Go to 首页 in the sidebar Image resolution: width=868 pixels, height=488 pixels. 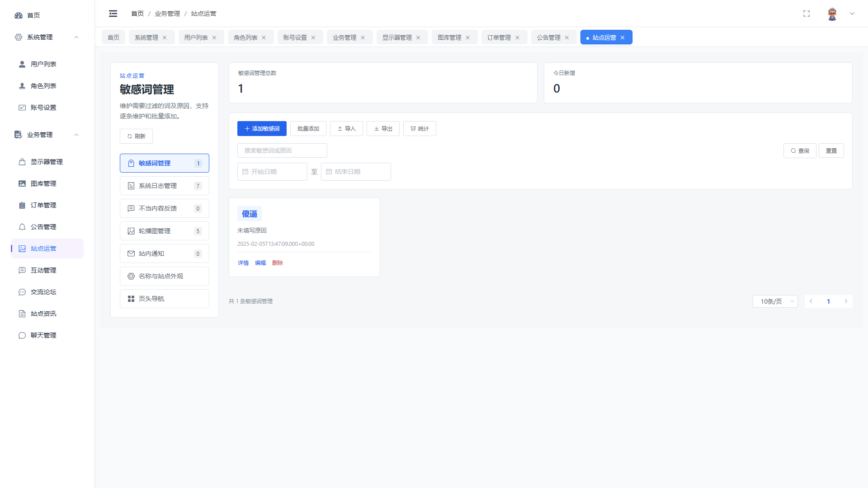click(x=47, y=15)
